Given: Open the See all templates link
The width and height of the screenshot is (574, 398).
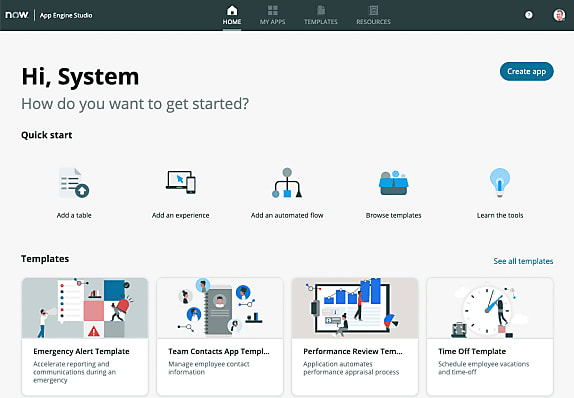Looking at the screenshot, I should point(523,261).
